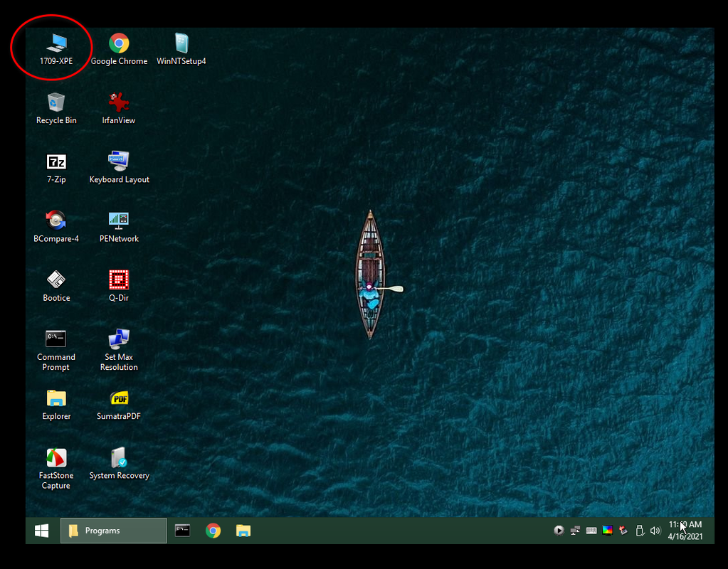Open File Explorer from the taskbar
This screenshot has width=728, height=569.
tap(243, 531)
